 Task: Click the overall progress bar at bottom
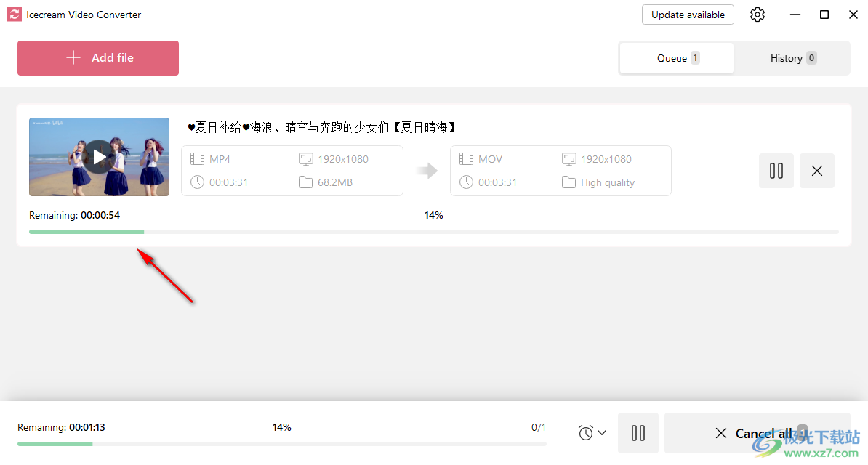282,443
